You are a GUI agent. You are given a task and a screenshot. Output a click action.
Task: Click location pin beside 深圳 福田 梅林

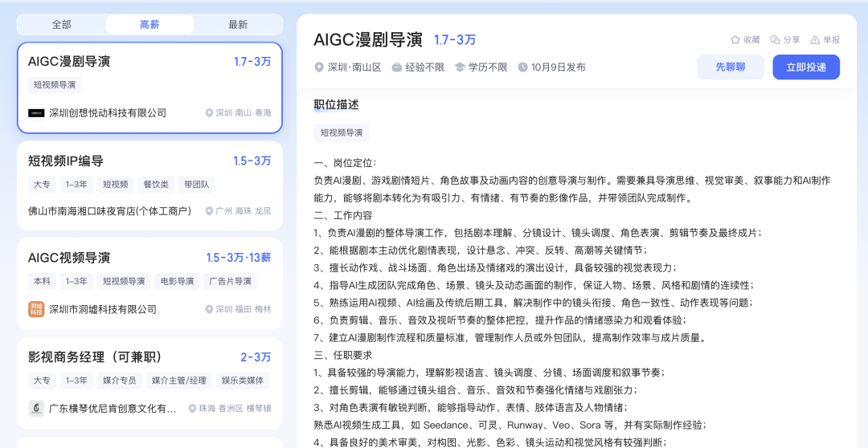[x=209, y=309]
